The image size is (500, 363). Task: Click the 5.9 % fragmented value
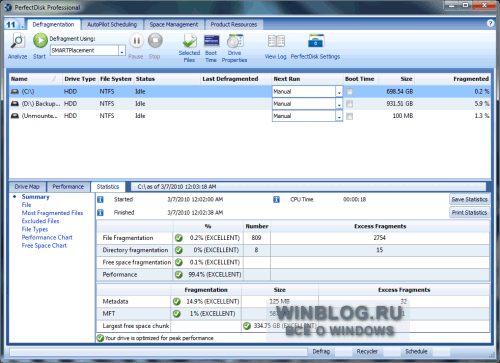(x=482, y=104)
